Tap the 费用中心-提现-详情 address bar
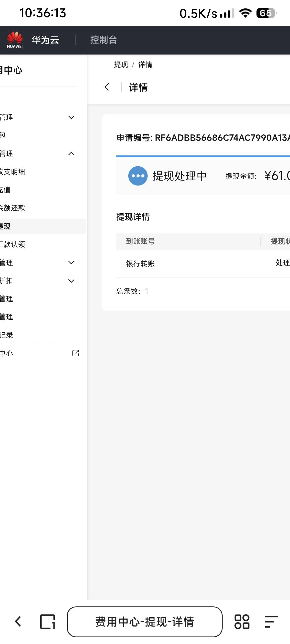Image resolution: width=290 pixels, height=644 pixels. click(145, 622)
